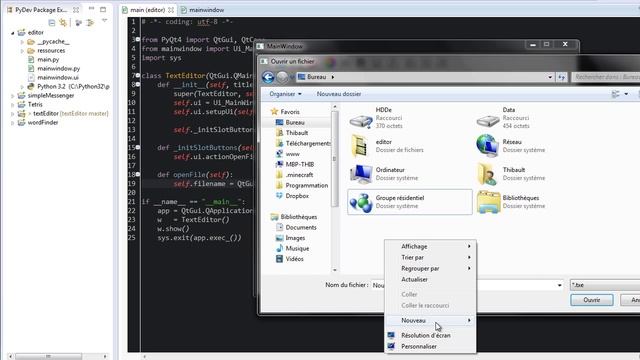This screenshot has width=640, height=360.
Task: Select MBP-THIB in navigation pane
Action: point(300,164)
